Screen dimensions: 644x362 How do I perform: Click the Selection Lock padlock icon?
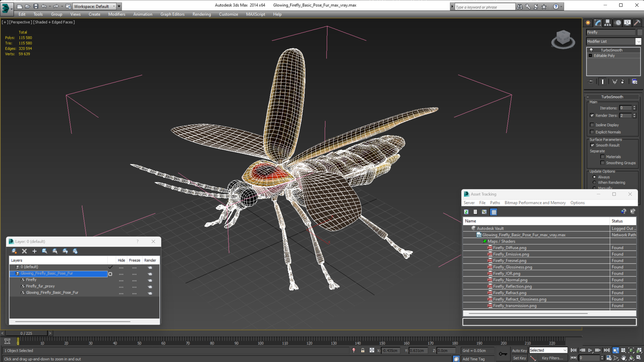click(x=363, y=350)
